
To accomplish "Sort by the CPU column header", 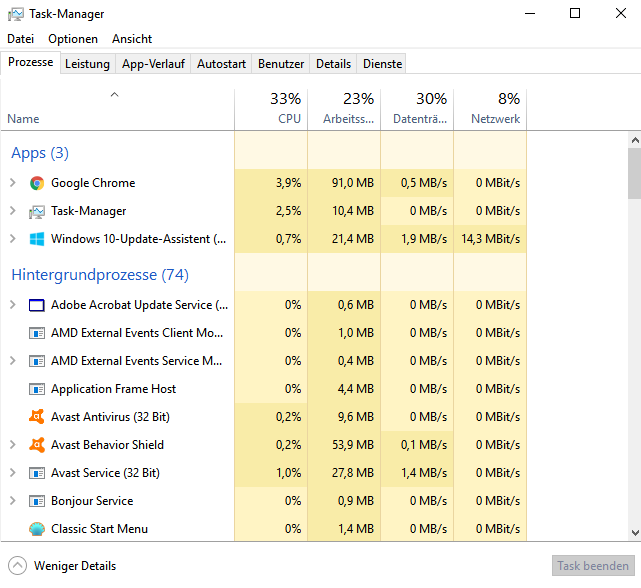I will [271, 110].
